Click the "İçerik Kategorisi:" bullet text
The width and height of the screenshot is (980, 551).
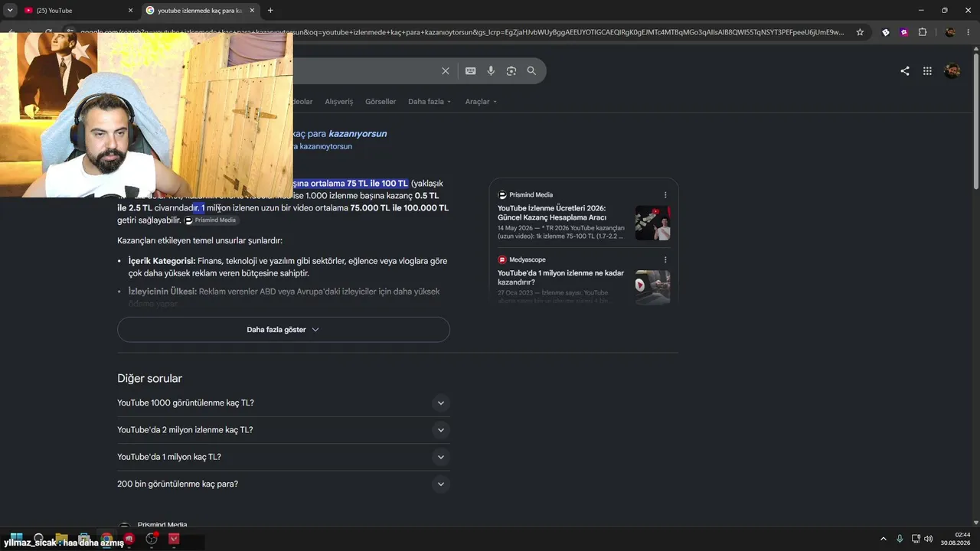pyautogui.click(x=162, y=261)
